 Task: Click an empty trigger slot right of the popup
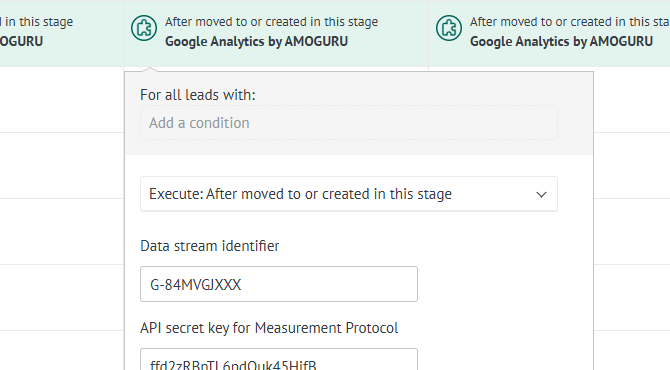(632, 166)
